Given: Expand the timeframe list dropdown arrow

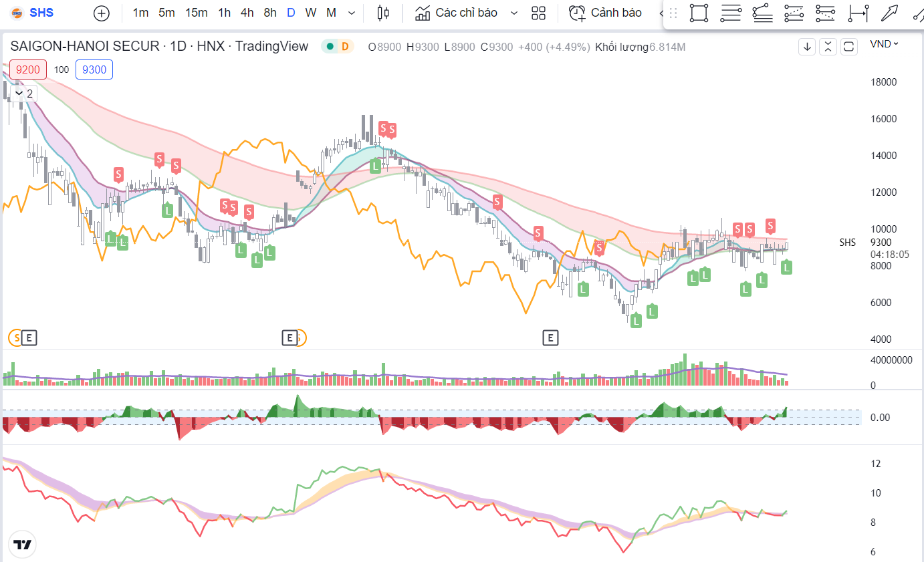Looking at the screenshot, I should tap(352, 13).
